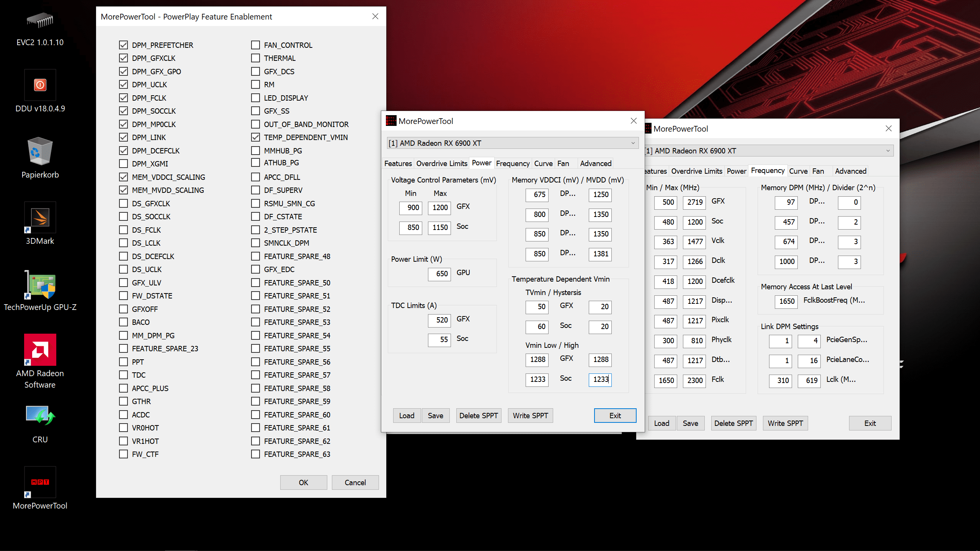The height and width of the screenshot is (551, 980).
Task: Open the AMD Radeon Software icon
Action: 40,350
